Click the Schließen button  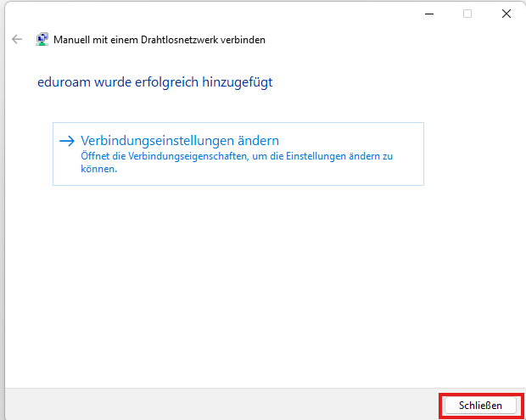pyautogui.click(x=480, y=406)
